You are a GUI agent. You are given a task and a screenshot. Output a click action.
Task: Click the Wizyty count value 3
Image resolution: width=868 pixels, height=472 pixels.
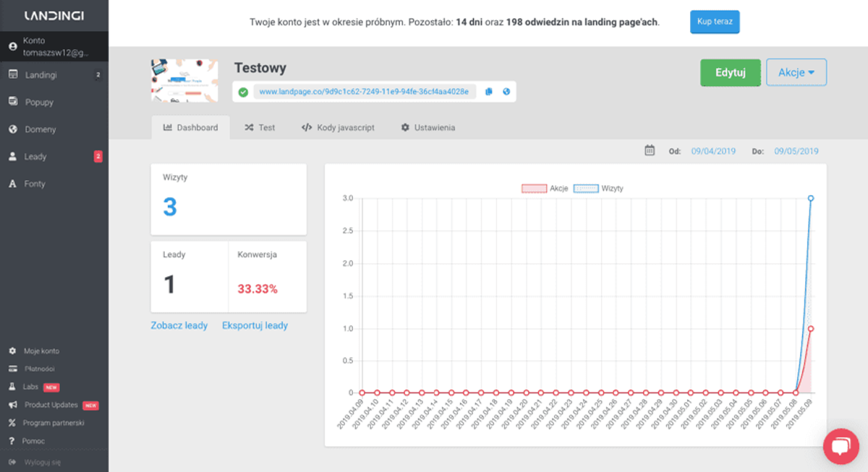click(170, 207)
